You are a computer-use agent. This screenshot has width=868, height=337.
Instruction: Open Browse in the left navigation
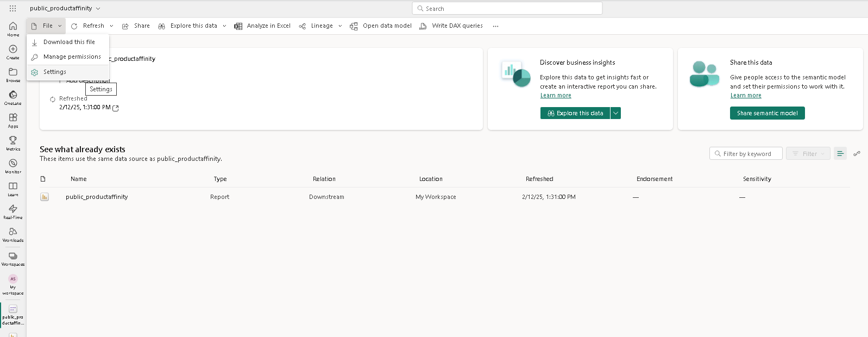pyautogui.click(x=13, y=74)
